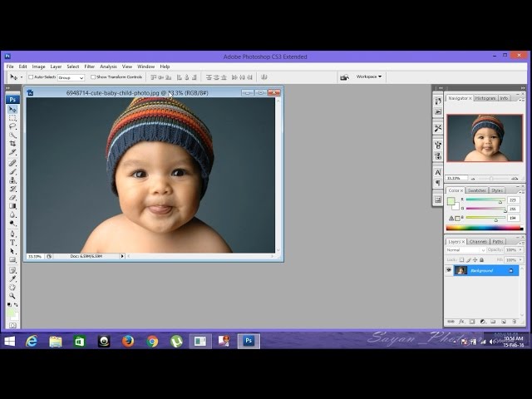Toggle Quick Mask mode button
Image resolution: width=532 pixels, height=399 pixels.
coord(12,325)
